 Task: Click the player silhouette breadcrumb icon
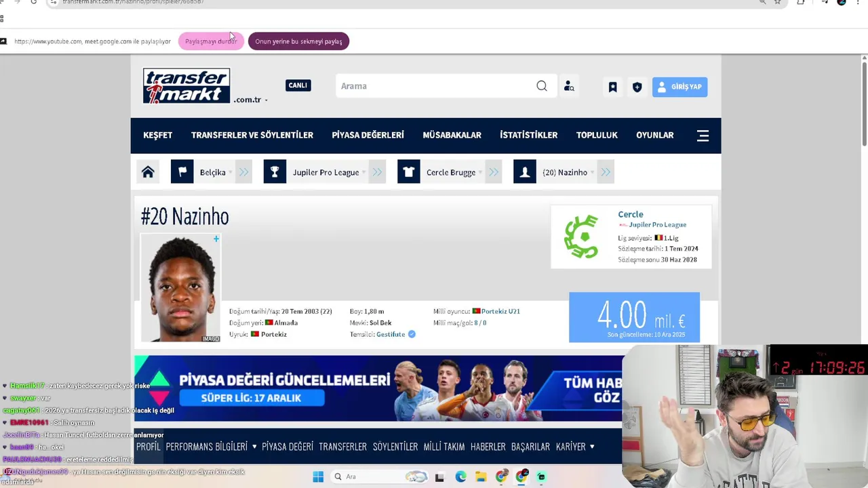pos(524,172)
